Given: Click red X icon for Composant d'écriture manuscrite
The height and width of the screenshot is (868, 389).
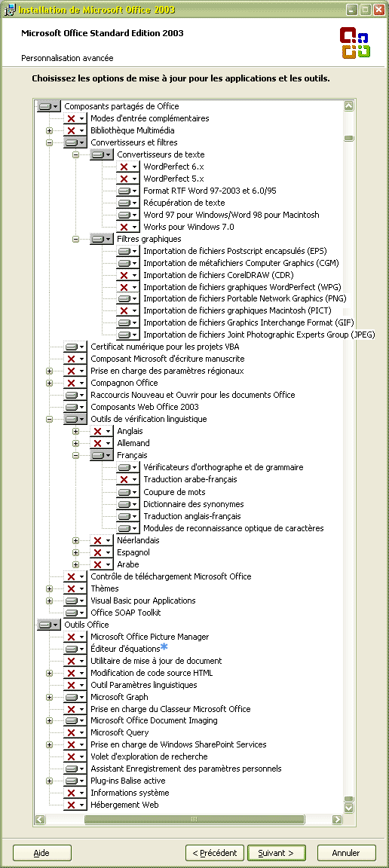Looking at the screenshot, I should (x=71, y=359).
